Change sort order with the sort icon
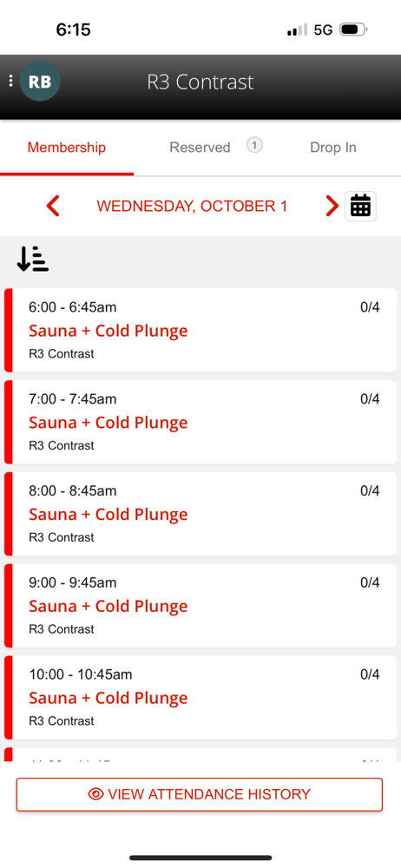 click(x=33, y=259)
